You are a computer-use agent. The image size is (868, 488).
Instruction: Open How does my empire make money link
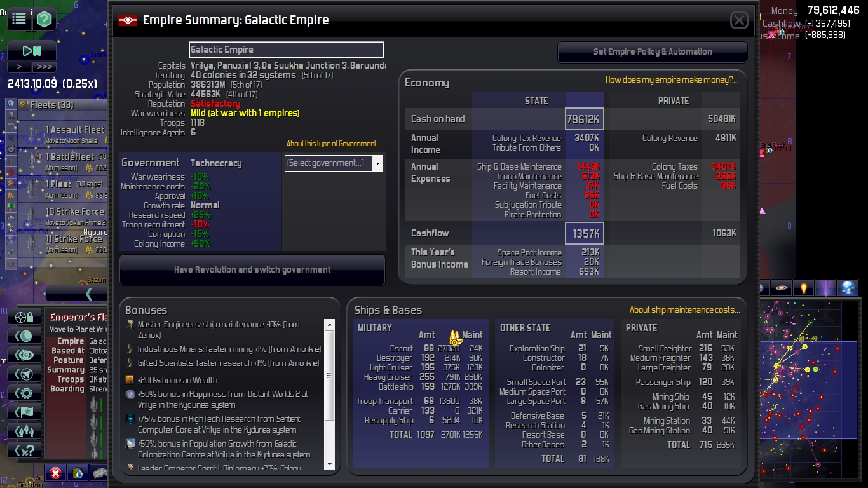(672, 80)
